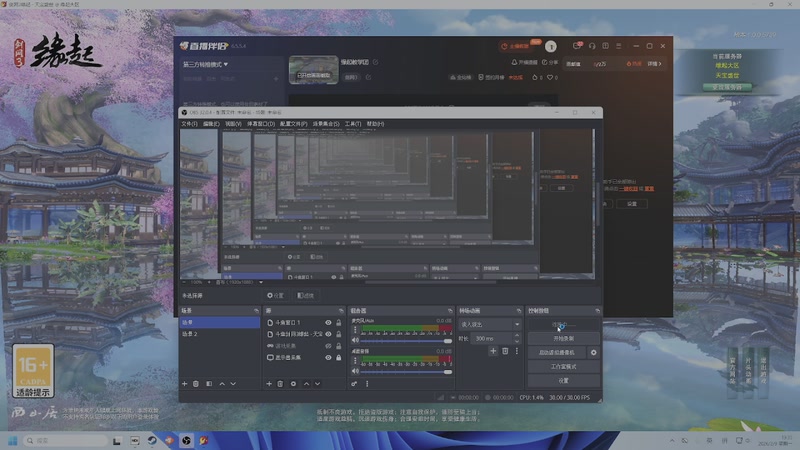
Task: Open the Help menu in OBS
Action: point(375,124)
